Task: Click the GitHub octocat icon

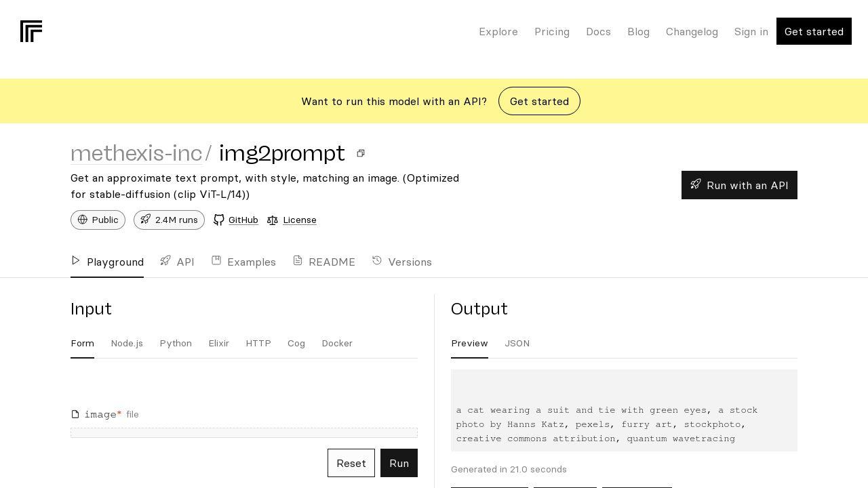Action: click(x=219, y=220)
